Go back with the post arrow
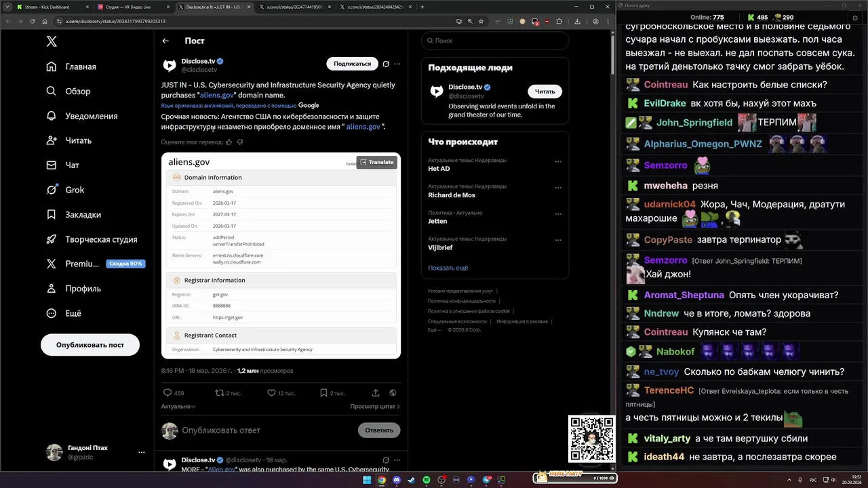 (165, 41)
